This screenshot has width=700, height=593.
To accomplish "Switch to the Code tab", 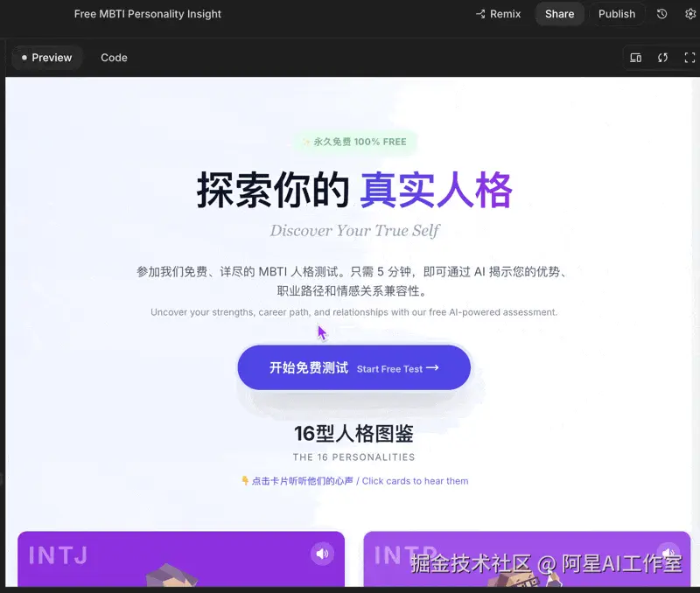I will click(114, 58).
